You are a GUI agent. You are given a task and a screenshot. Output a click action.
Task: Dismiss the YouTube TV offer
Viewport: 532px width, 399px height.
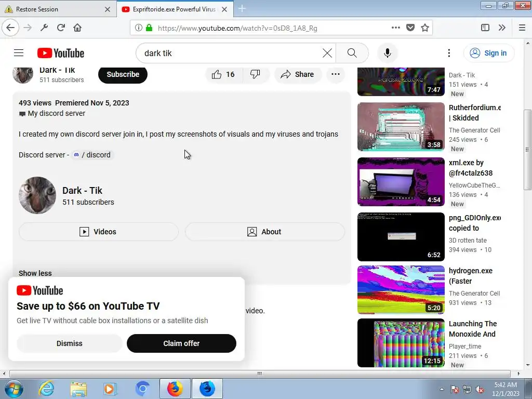(x=70, y=343)
